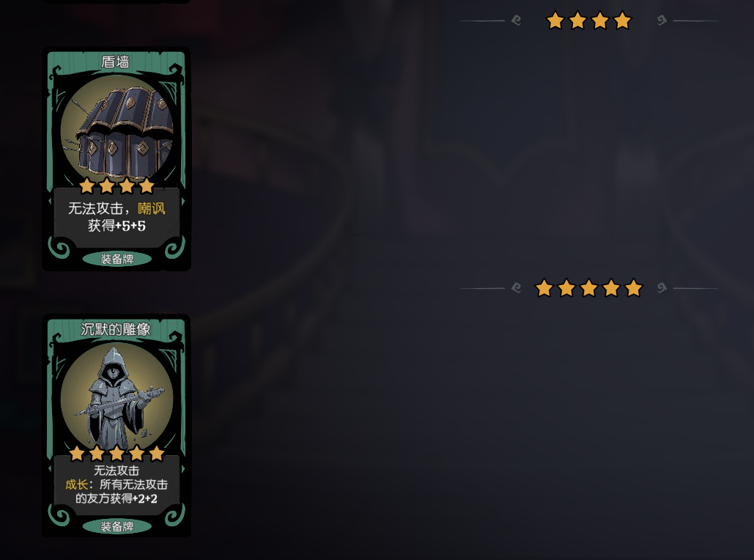Select the 沉默的雕像 statue card artwork

117,398
